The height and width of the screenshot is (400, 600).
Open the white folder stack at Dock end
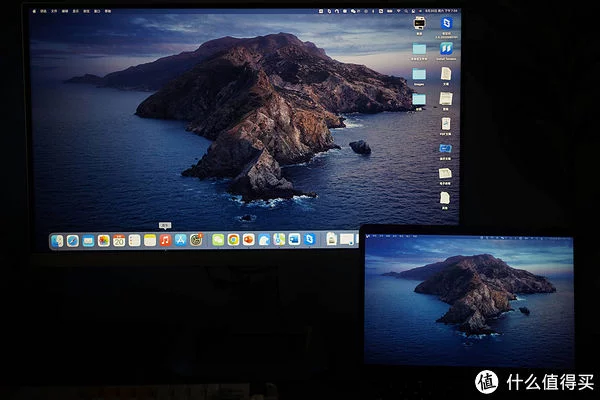347,239
